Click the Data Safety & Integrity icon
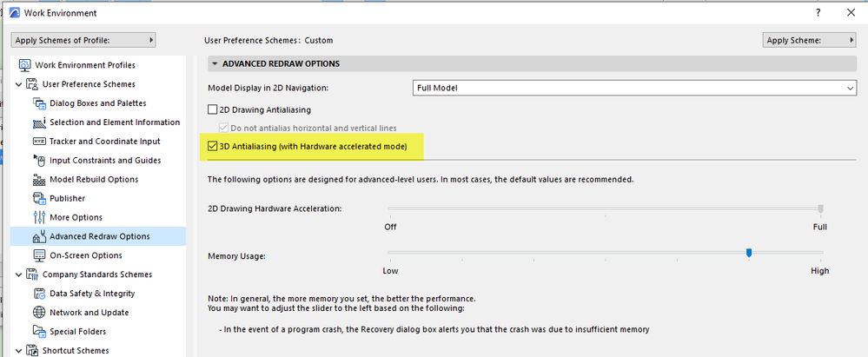 pos(39,294)
